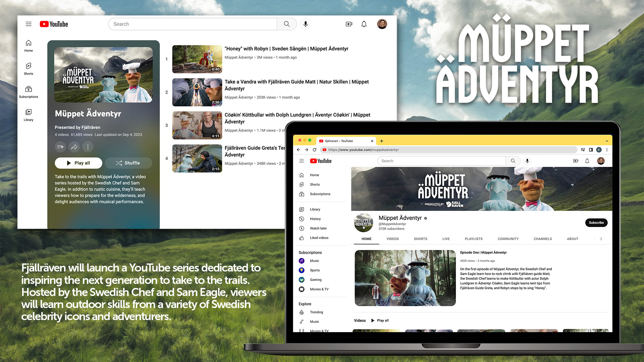This screenshot has height=362, width=644.
Task: Click the youtube.com/muppetadventyr address bar
Action: [x=448, y=150]
